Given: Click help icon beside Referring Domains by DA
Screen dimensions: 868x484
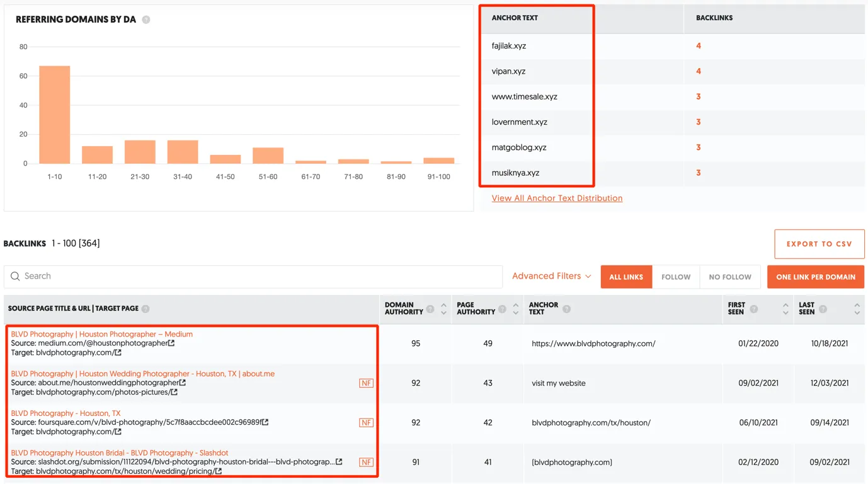Looking at the screenshot, I should coord(146,20).
